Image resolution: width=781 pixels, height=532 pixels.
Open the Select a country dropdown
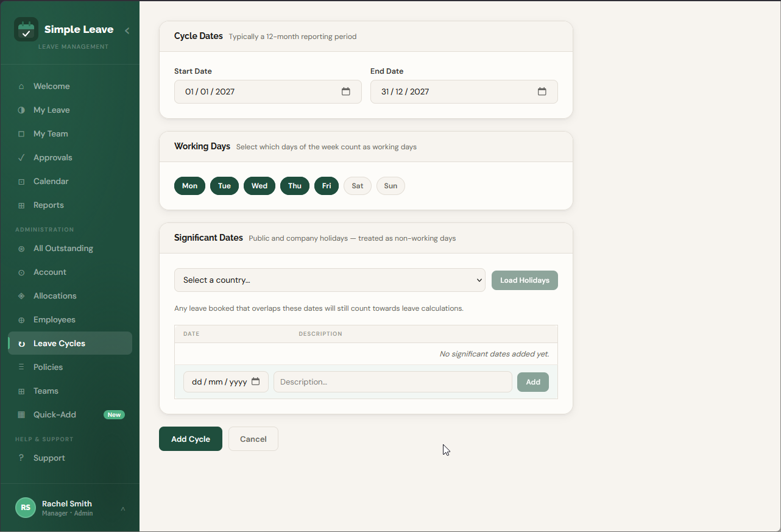point(330,280)
